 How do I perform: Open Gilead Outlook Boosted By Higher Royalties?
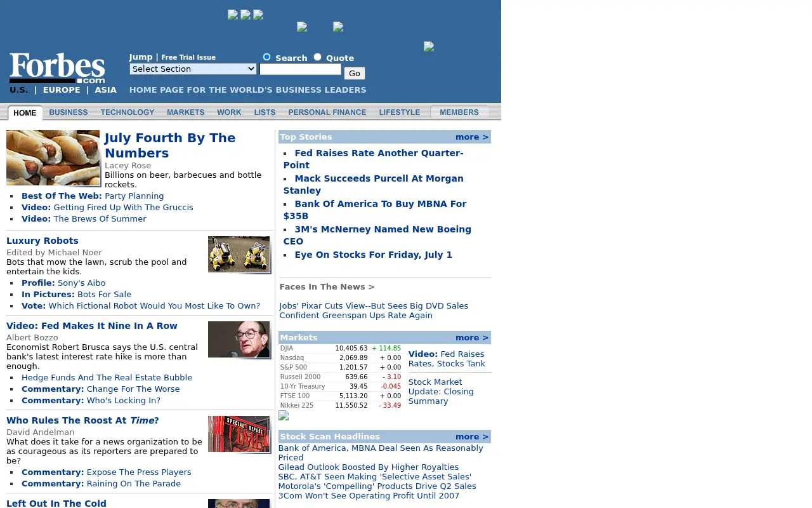(x=369, y=467)
